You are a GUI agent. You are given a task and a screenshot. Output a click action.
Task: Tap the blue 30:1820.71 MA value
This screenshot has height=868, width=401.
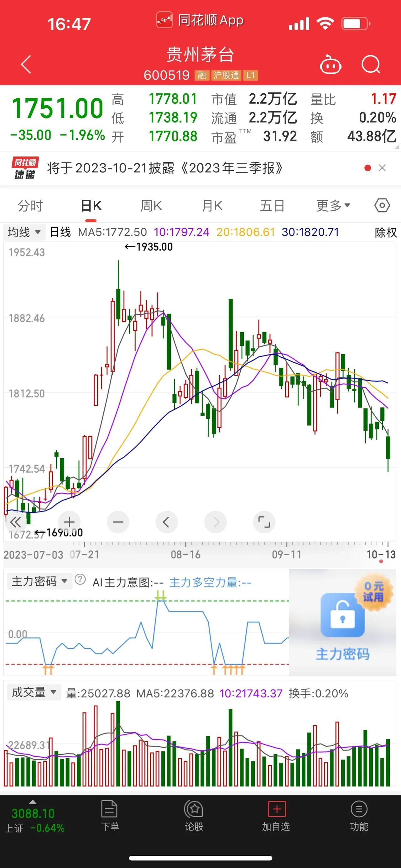coord(310,232)
